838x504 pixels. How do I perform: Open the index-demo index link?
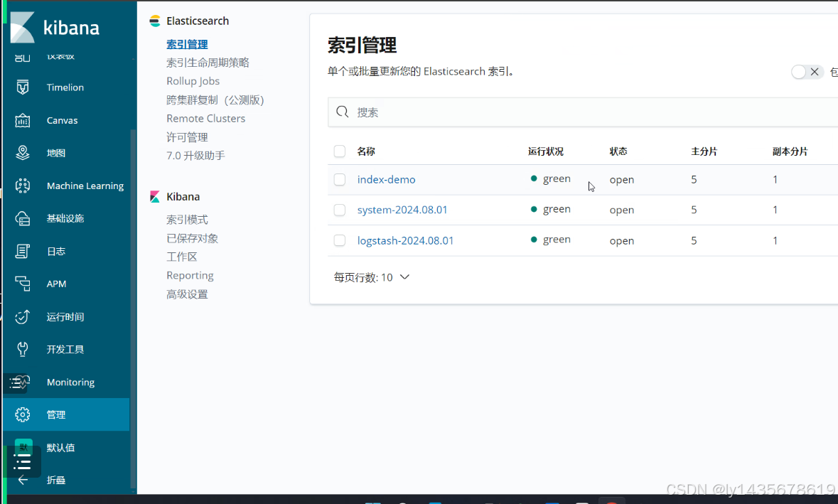[387, 180]
